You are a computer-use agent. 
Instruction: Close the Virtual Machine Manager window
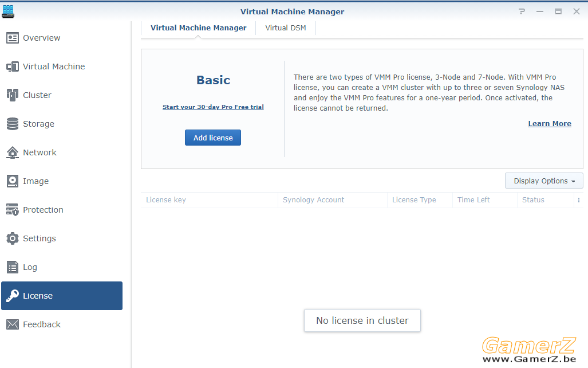tap(577, 11)
